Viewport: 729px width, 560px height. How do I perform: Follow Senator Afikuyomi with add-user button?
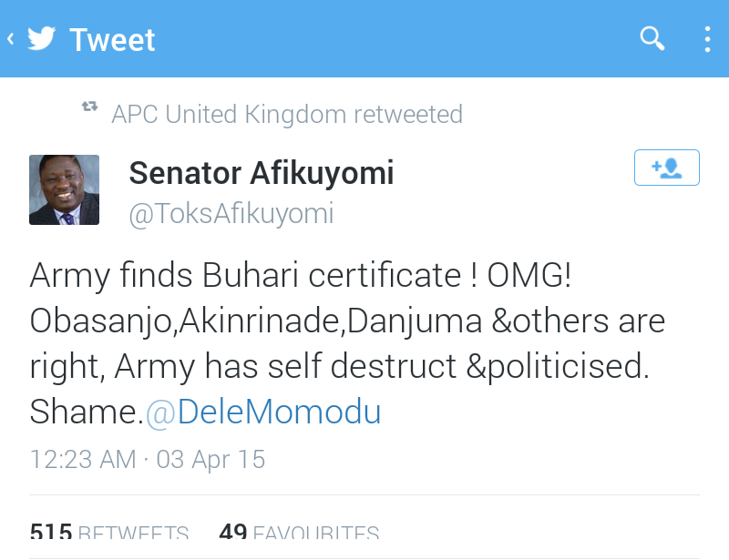[667, 168]
